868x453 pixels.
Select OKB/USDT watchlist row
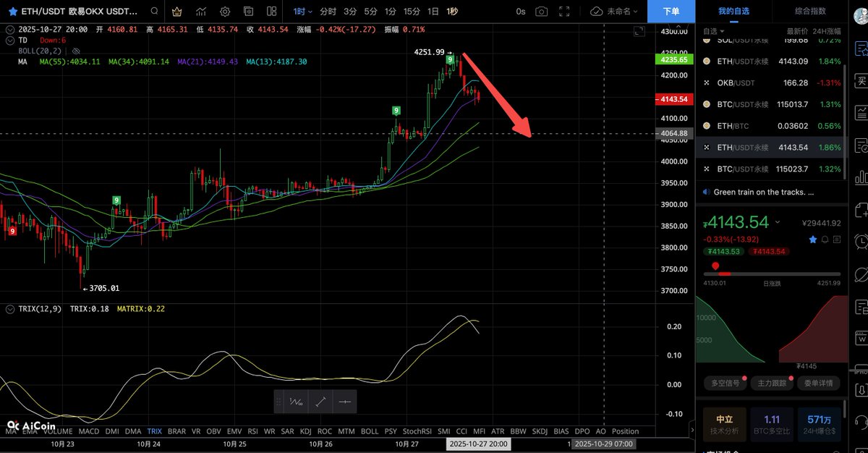772,83
